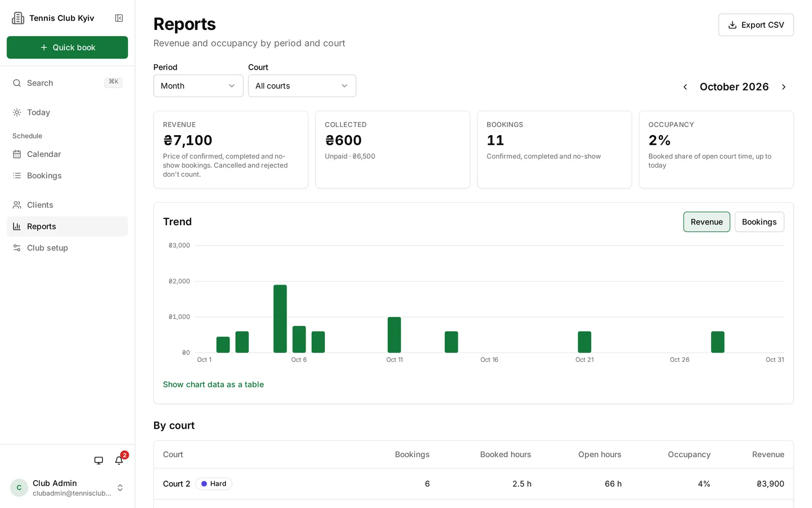Open the Court filter dropdown
Screen dimensions: 812x508
(302, 86)
